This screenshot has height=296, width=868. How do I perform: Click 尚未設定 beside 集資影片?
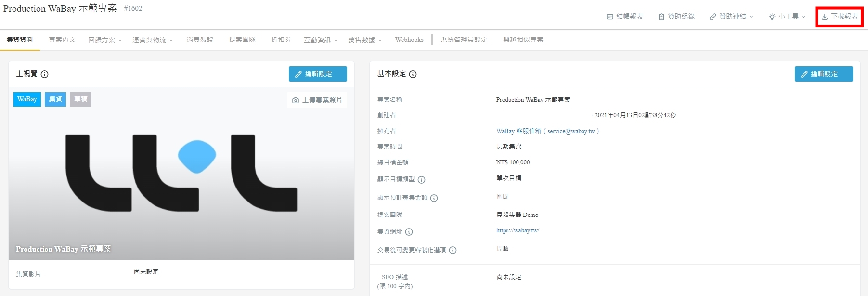tap(146, 272)
